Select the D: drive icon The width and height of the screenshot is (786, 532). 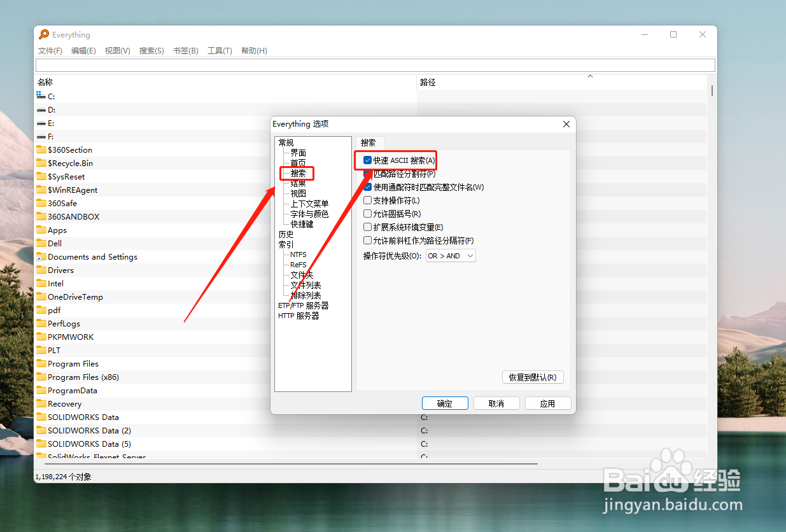(41, 109)
